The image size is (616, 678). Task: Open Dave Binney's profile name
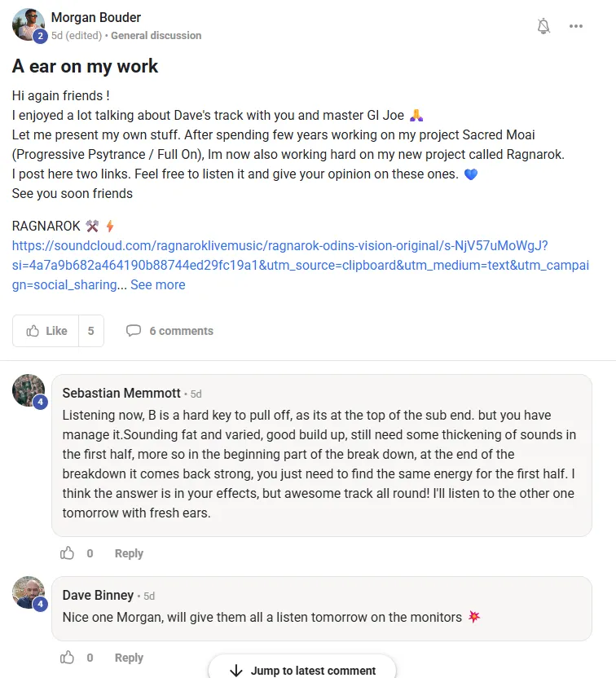click(98, 595)
